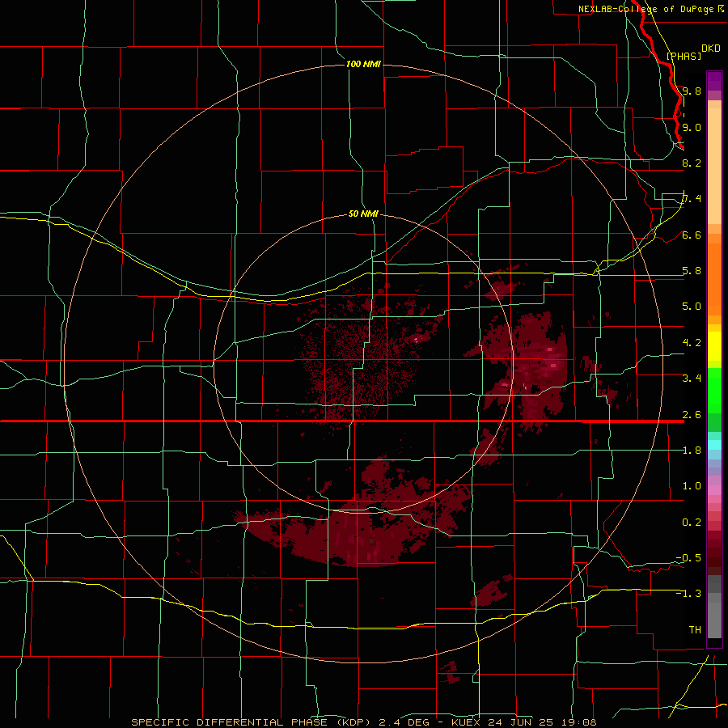
Task: Click the -1.3 legend value
Action: click(688, 594)
